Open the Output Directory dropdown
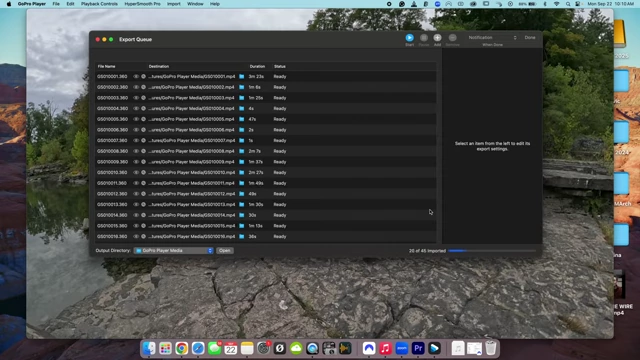640x360 pixels. [x=174, y=251]
